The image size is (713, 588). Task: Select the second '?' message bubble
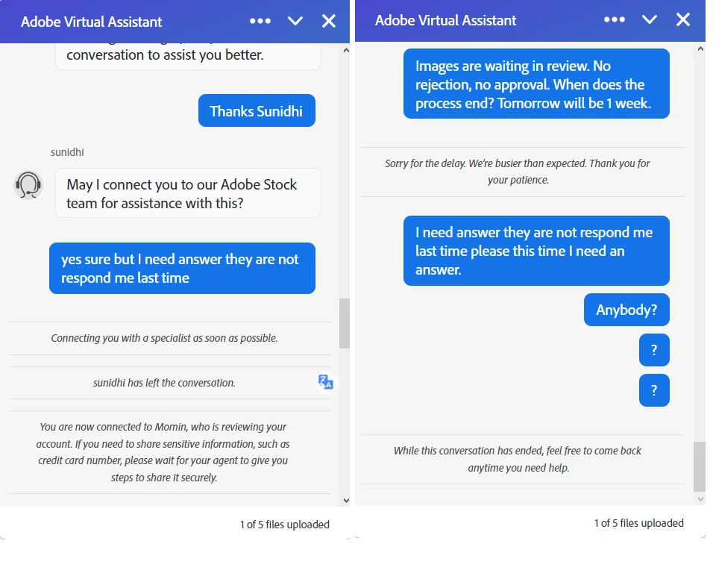[x=654, y=390]
